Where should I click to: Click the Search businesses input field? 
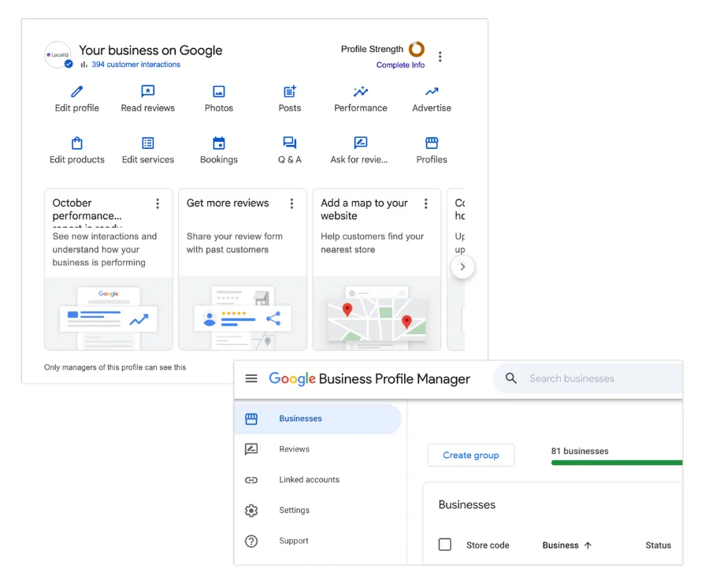point(587,378)
